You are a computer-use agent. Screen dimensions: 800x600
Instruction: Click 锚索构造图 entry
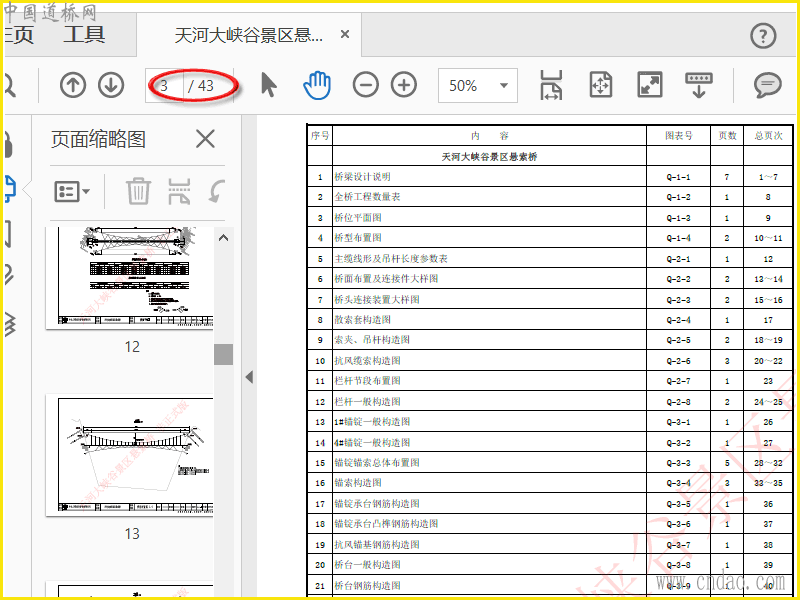[x=358, y=483]
